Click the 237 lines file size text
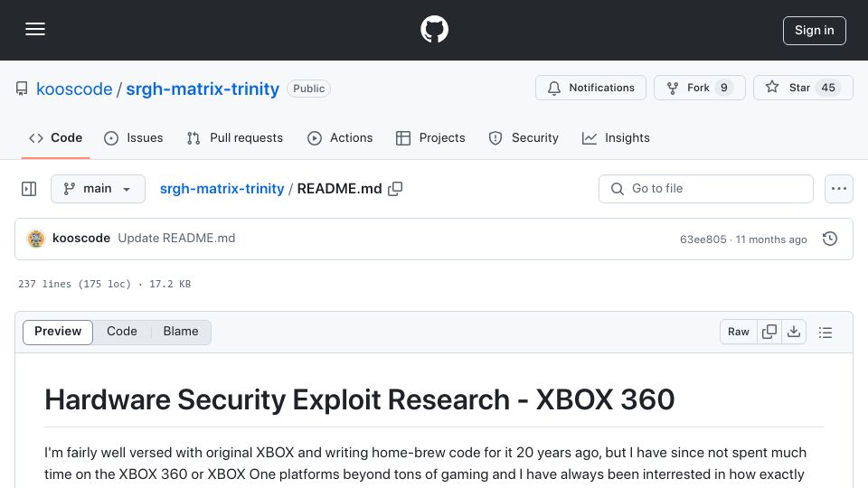 [105, 284]
